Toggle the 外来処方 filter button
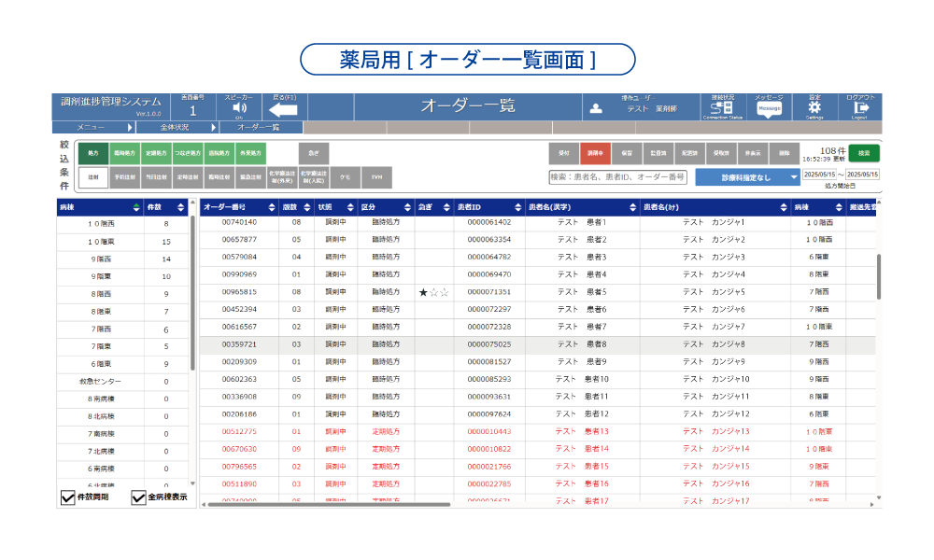Screen dimensions: 934x560 coord(250,154)
